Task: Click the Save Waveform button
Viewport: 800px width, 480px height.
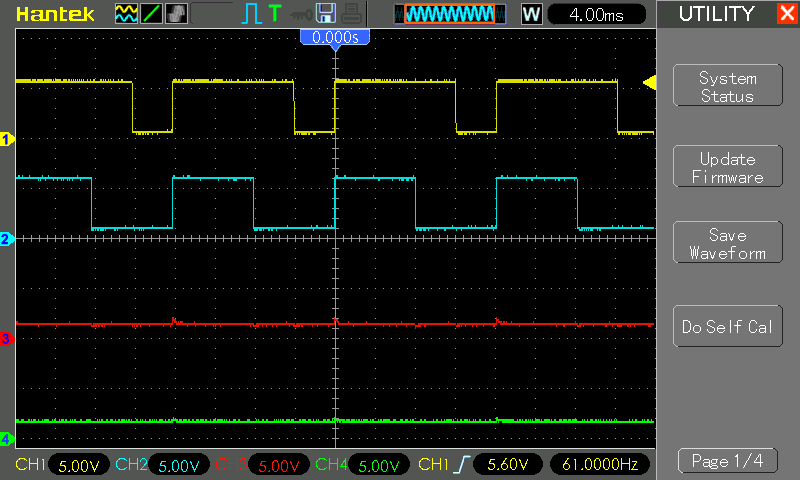Action: [x=728, y=242]
